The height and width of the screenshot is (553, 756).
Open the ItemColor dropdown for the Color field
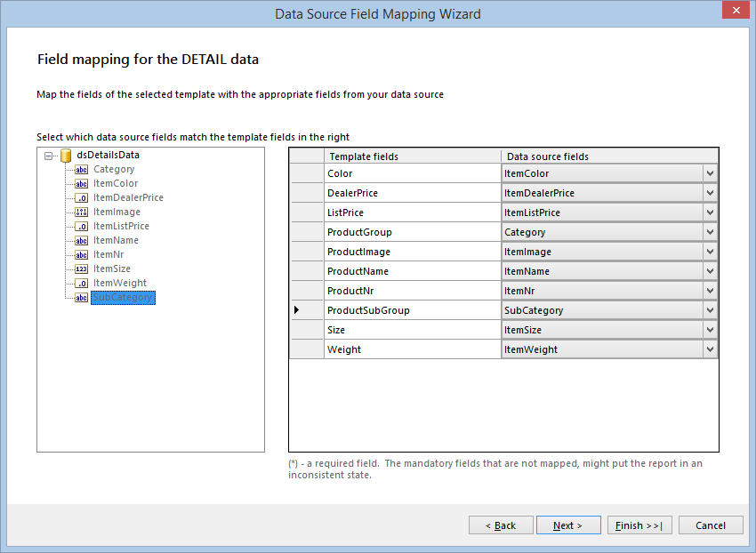[710, 173]
